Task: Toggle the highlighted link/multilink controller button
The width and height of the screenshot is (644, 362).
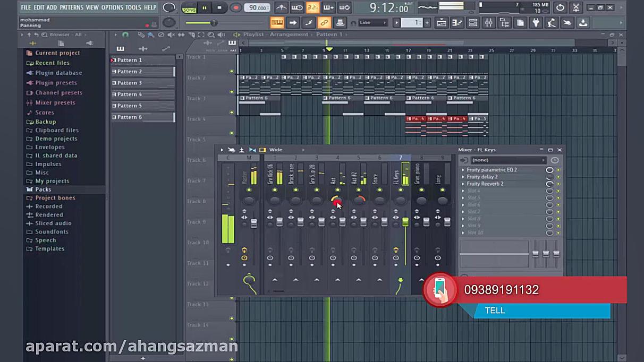Action: (x=324, y=23)
